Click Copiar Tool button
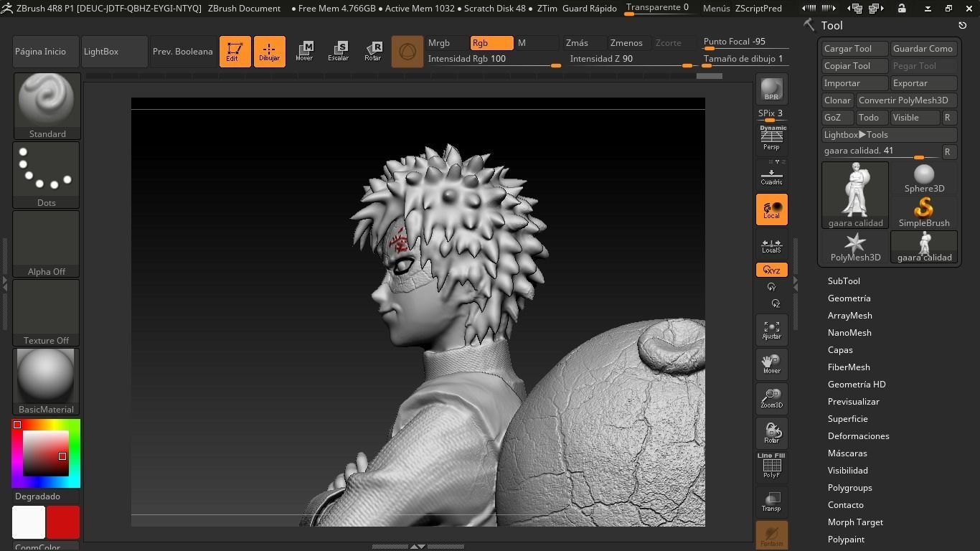 click(x=854, y=66)
